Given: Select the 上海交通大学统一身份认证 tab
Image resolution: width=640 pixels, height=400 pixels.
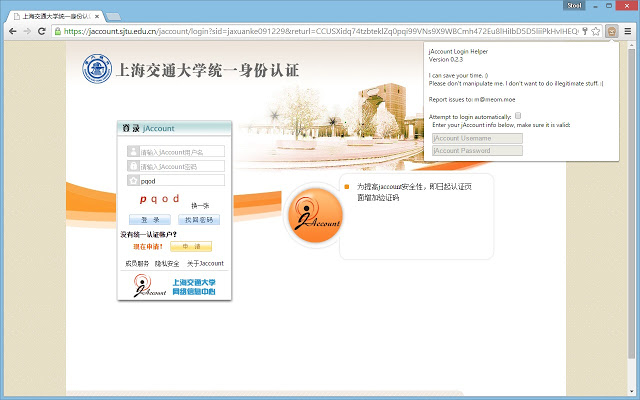Looking at the screenshot, I should point(56,16).
